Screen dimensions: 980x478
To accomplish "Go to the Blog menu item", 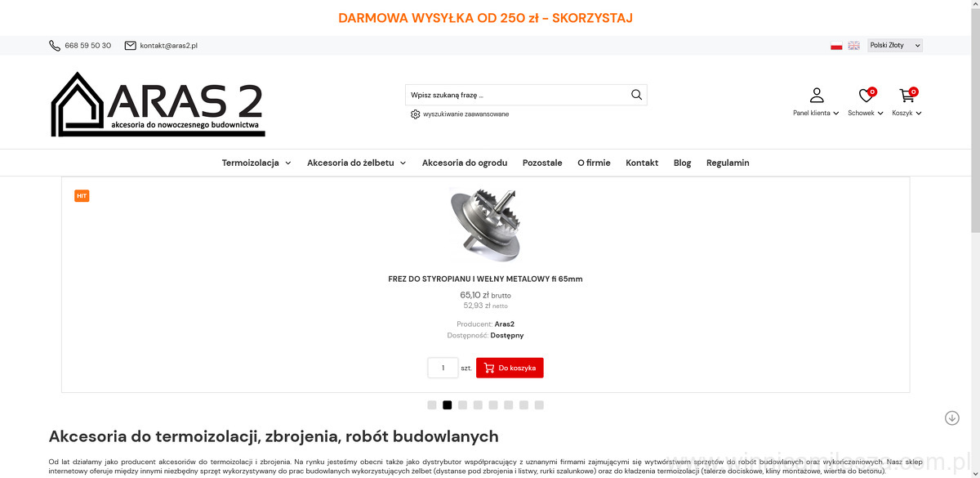I will click(x=683, y=163).
